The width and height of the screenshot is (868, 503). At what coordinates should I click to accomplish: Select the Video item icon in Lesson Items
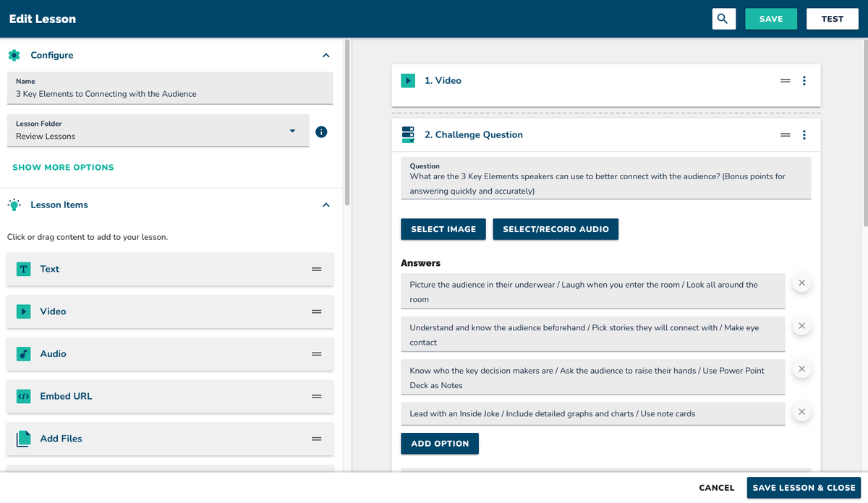(x=23, y=311)
